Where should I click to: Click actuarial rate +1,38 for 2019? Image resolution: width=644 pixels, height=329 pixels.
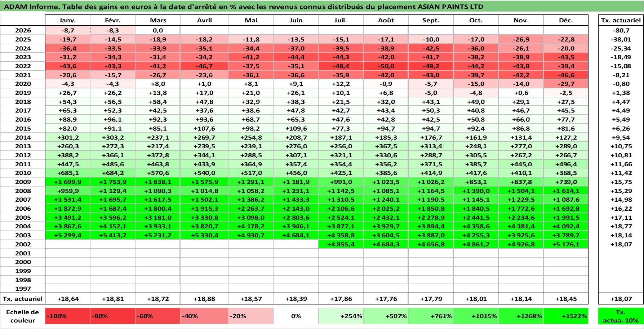tap(621, 93)
